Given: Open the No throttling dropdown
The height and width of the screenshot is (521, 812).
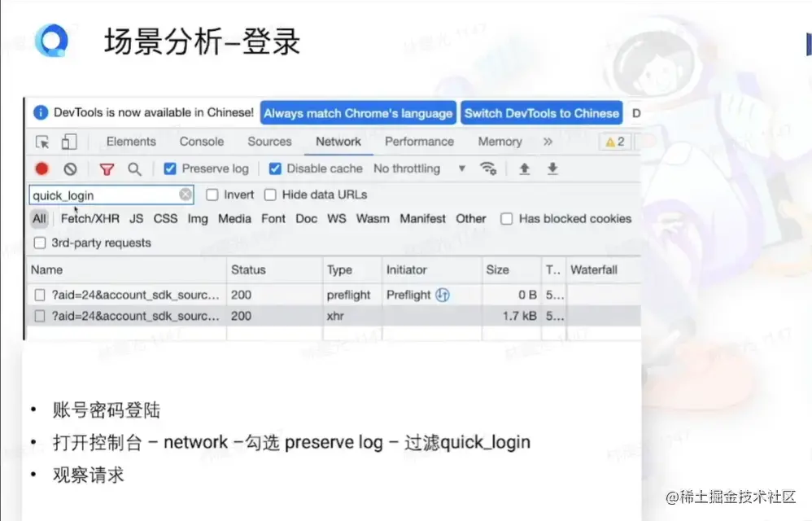Looking at the screenshot, I should [415, 169].
